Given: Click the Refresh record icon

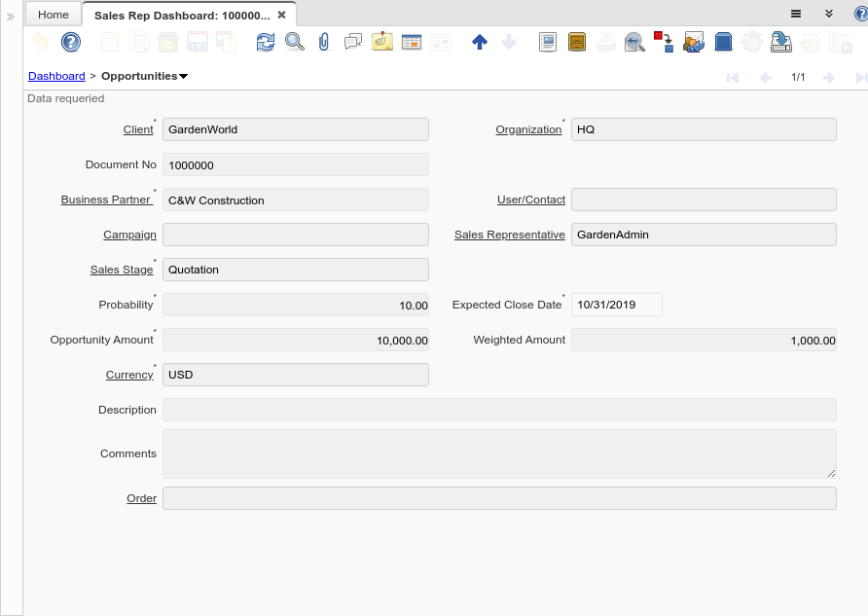Looking at the screenshot, I should (266, 42).
